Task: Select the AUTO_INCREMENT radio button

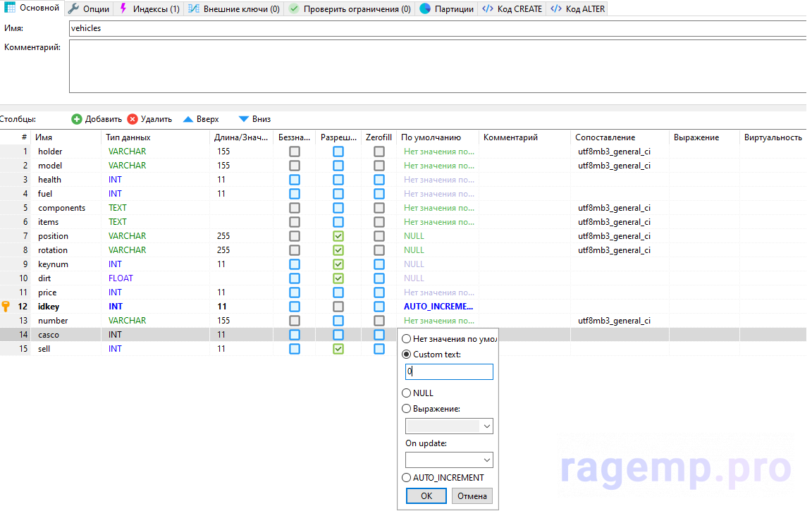Action: [x=407, y=477]
